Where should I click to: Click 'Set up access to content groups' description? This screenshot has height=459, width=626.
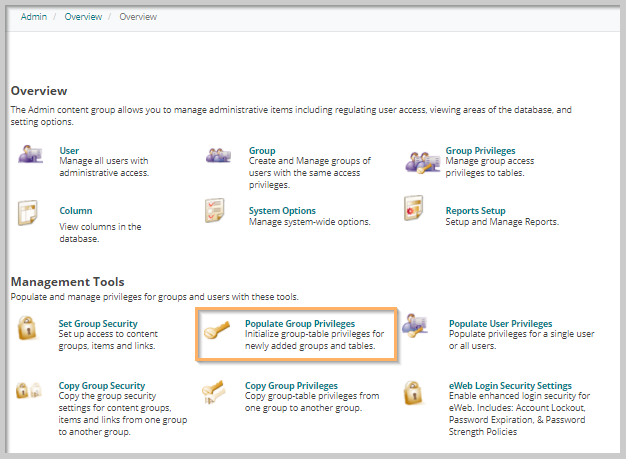click(108, 340)
